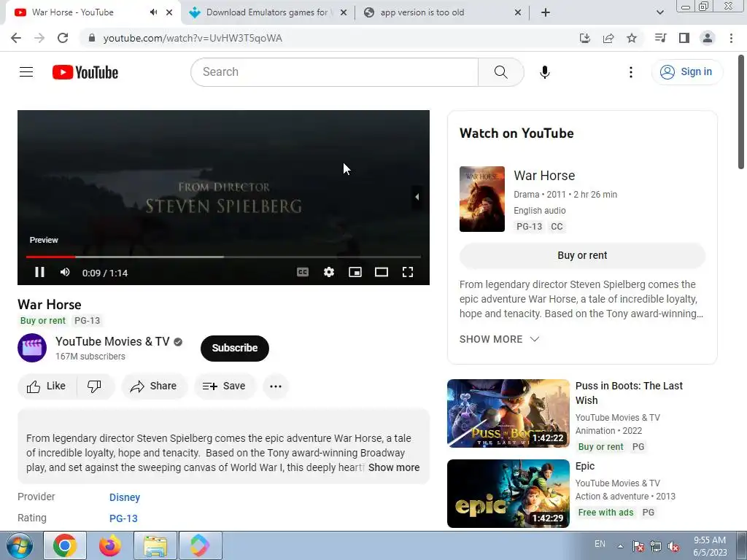
Task: Open YouTube settings three-dot menu
Action: point(631,72)
